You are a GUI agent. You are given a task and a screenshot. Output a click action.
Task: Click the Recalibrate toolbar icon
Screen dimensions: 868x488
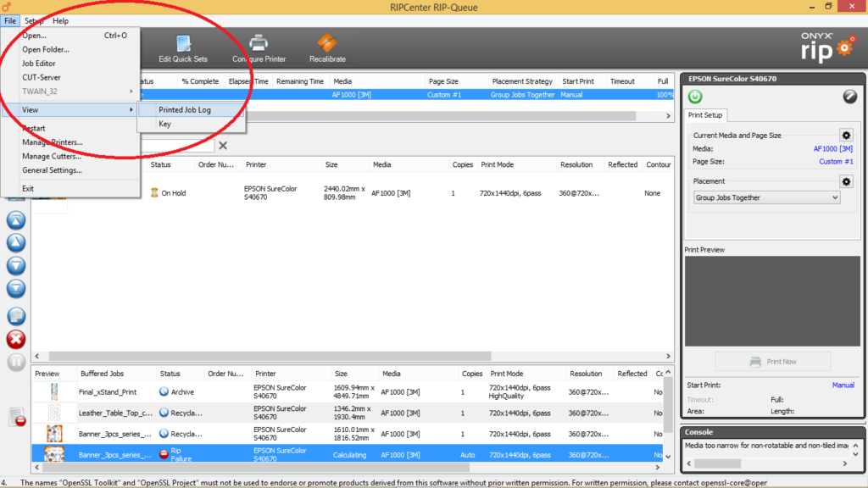click(x=326, y=47)
